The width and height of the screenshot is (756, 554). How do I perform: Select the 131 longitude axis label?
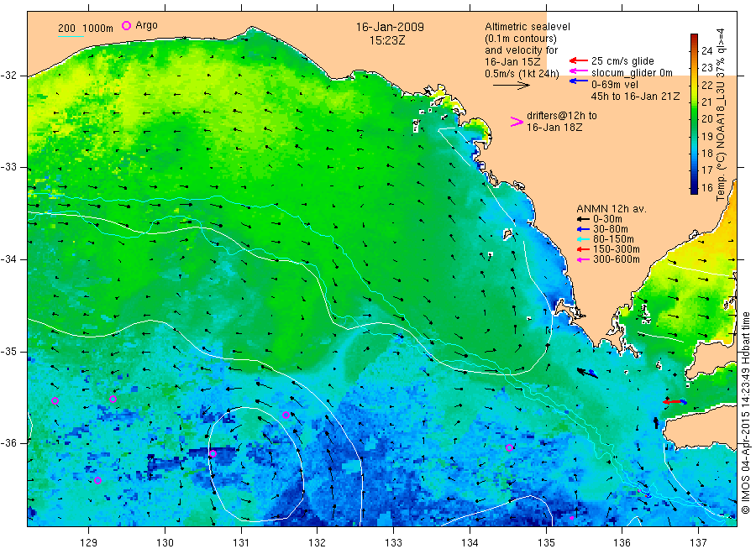tap(241, 542)
